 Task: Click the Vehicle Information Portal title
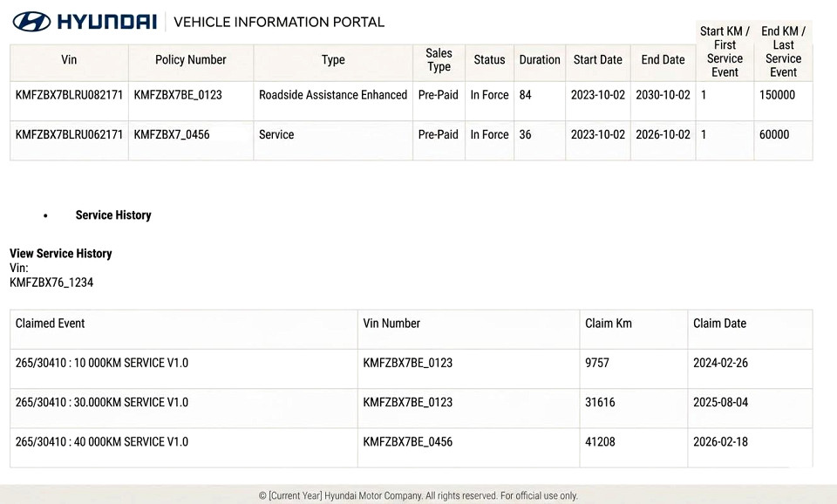click(x=279, y=23)
